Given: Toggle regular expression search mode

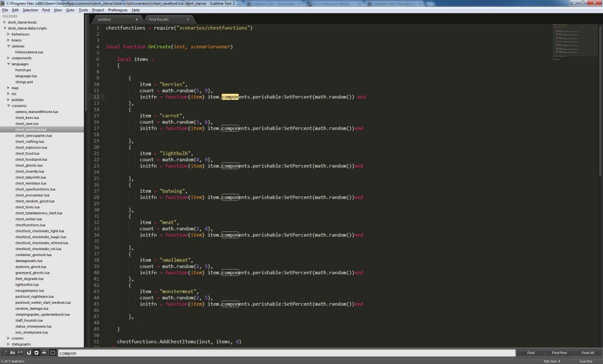Looking at the screenshot, I should pyautogui.click(x=6, y=353).
